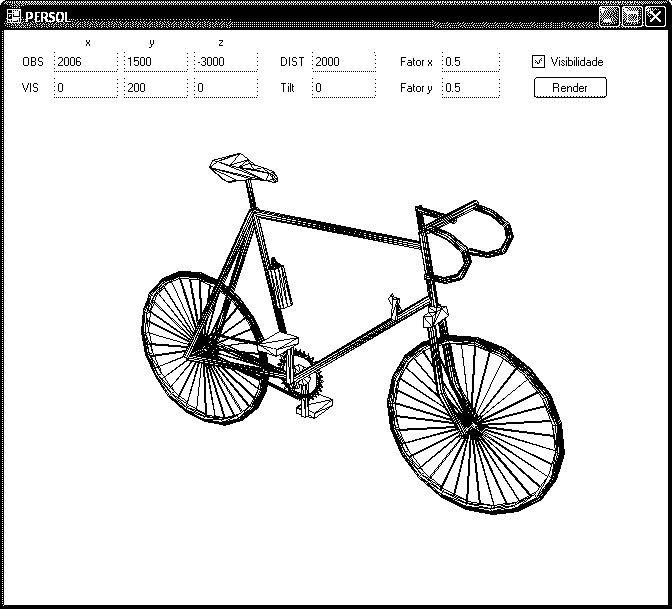The image size is (672, 609).
Task: Click the VIS x input field
Action: [x=85, y=88]
